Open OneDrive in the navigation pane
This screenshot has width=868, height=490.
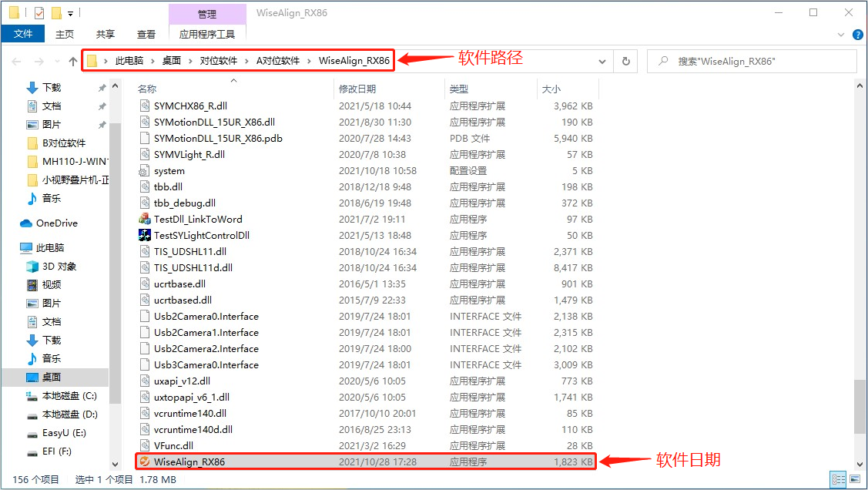(x=56, y=223)
